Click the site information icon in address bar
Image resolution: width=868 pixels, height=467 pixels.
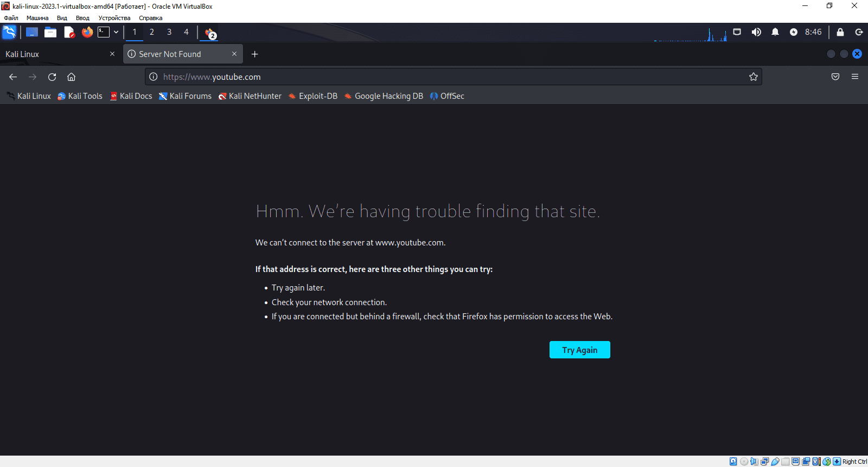[x=154, y=77]
